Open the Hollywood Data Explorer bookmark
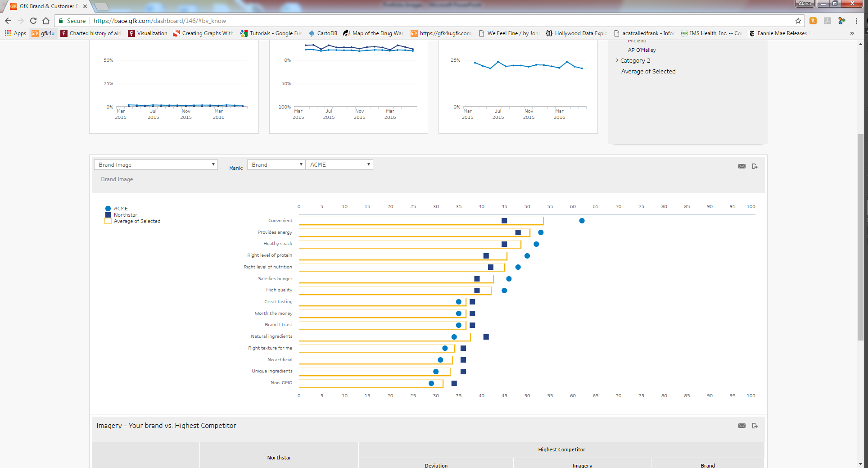This screenshot has height=468, width=868. point(576,33)
